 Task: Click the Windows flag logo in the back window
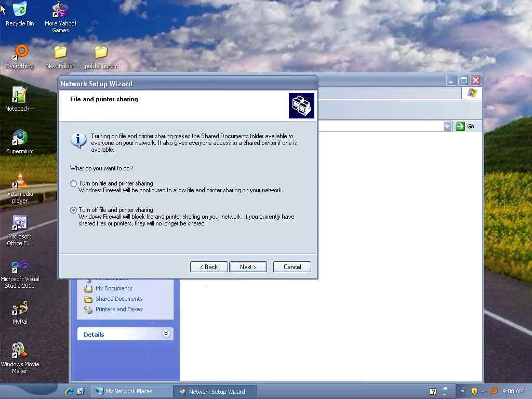click(472, 92)
